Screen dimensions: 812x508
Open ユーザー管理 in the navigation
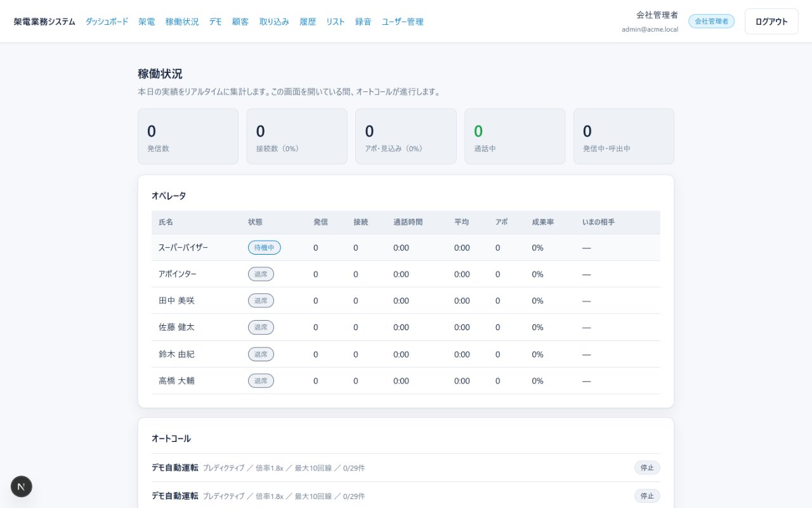coord(403,22)
